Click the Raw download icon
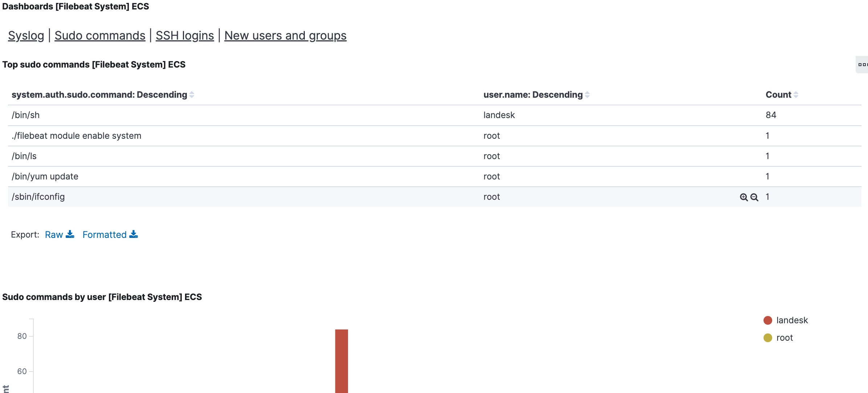The height and width of the screenshot is (393, 868). click(70, 234)
